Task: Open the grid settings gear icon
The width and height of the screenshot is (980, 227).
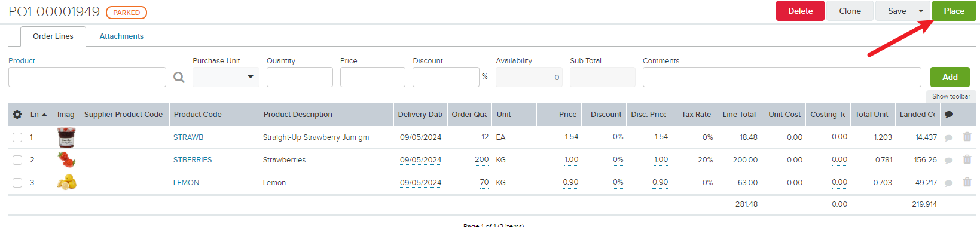Action: (17, 115)
